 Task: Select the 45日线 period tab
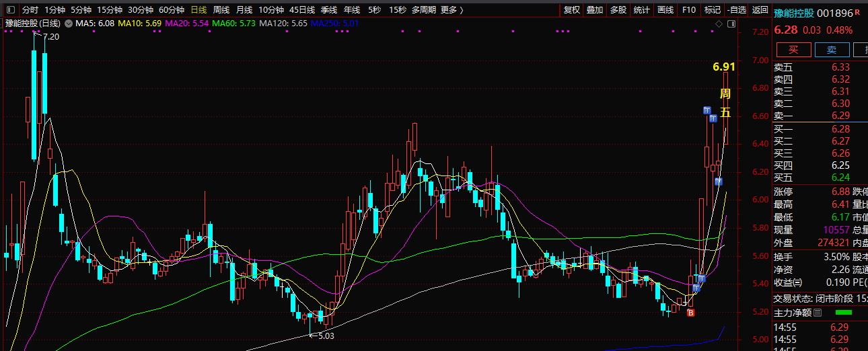coord(302,10)
